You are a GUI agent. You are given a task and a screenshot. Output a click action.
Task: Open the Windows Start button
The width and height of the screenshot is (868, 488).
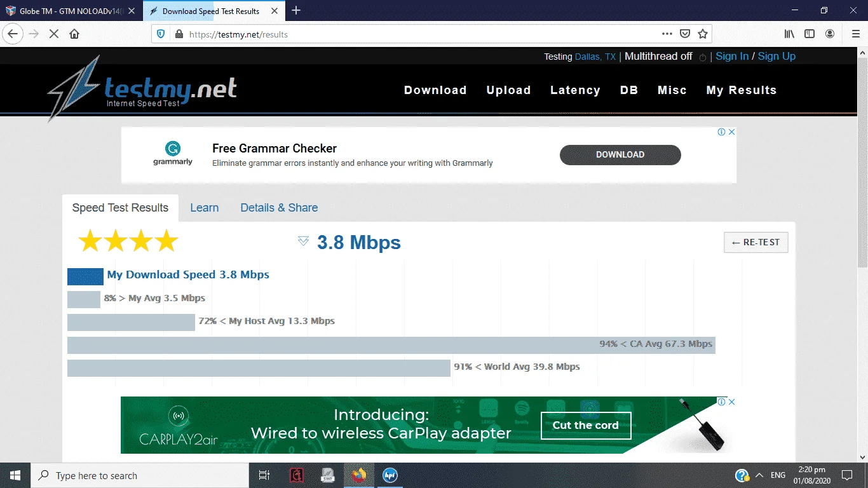pos(15,475)
